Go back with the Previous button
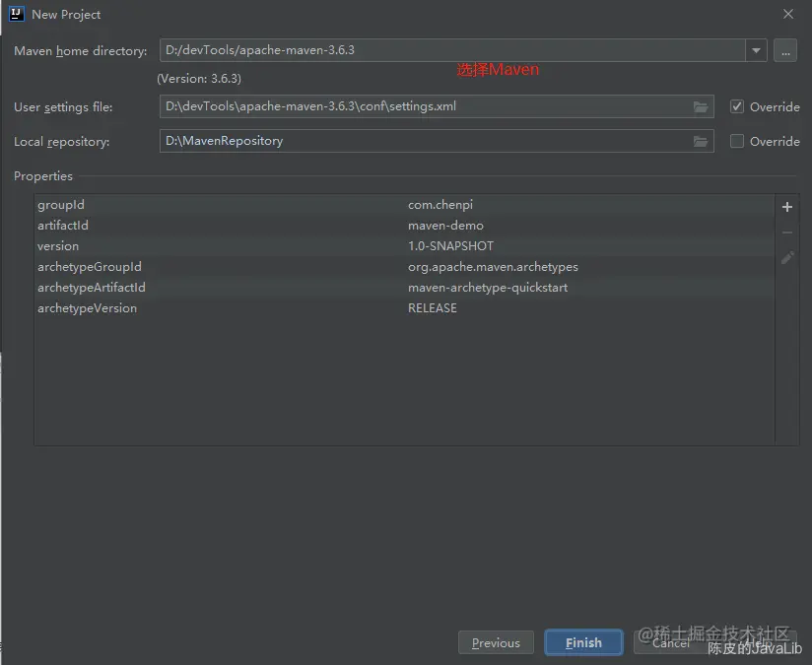The image size is (812, 665). click(496, 642)
